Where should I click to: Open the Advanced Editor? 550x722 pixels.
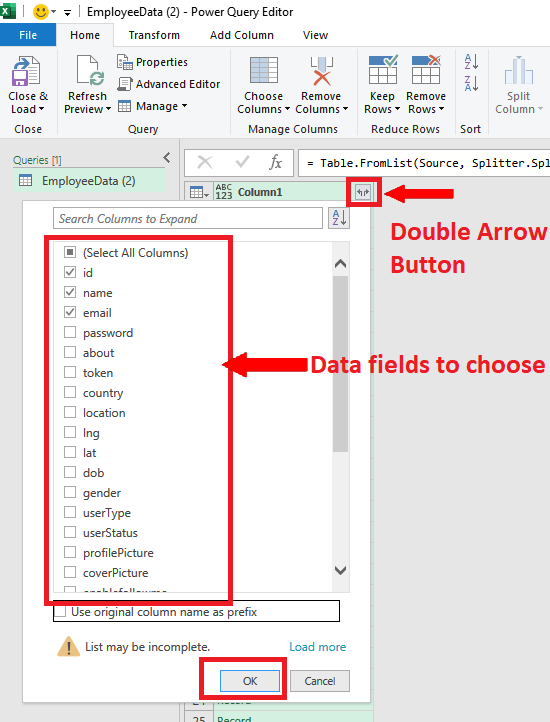169,84
